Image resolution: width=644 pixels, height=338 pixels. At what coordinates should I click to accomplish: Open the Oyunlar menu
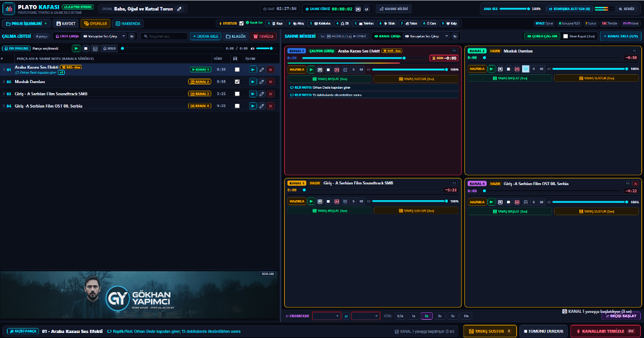coord(96,23)
